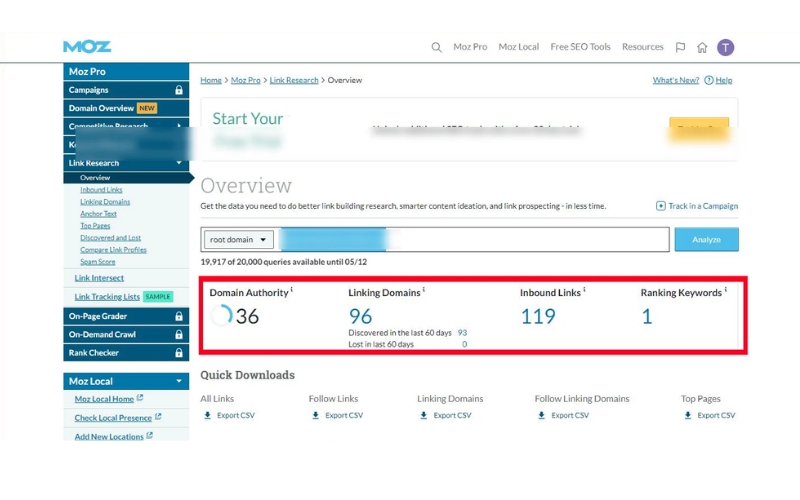Open Compare Link Profiles link

(x=113, y=250)
